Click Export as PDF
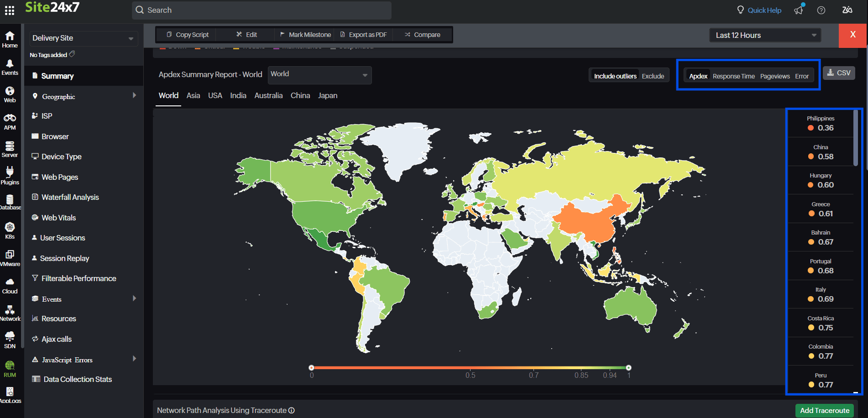 click(367, 34)
